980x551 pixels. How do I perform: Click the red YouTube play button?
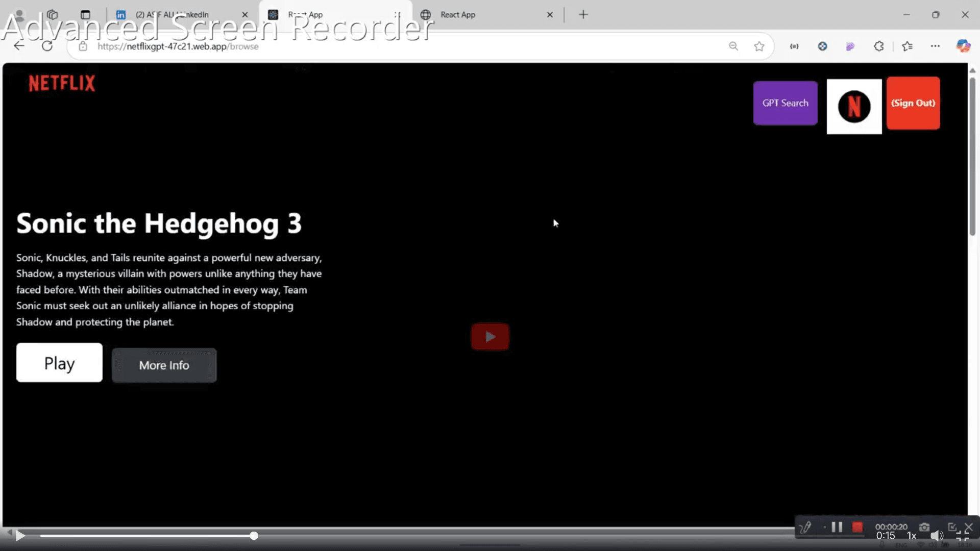(x=490, y=337)
